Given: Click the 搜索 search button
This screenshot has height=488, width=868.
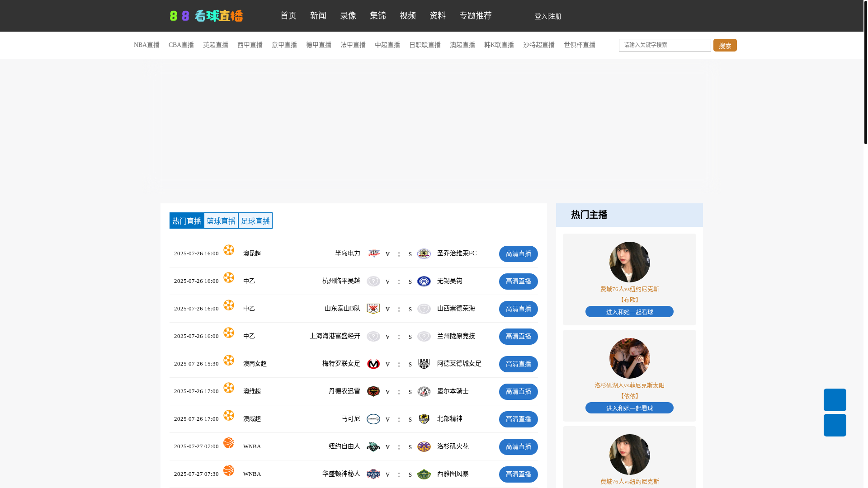Looking at the screenshot, I should point(725,45).
